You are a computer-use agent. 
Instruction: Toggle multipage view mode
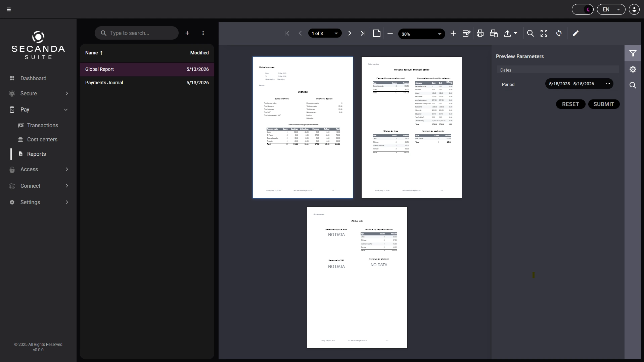point(376,33)
